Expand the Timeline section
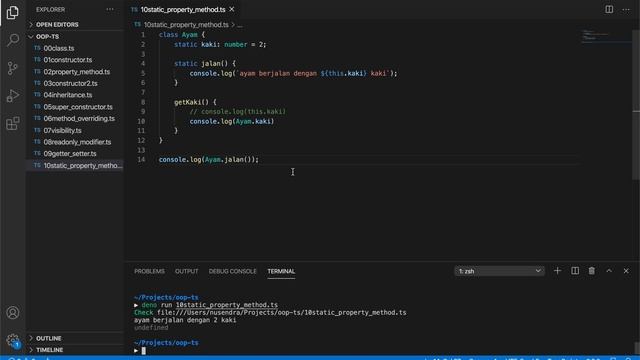The width and height of the screenshot is (640, 360). point(75,350)
